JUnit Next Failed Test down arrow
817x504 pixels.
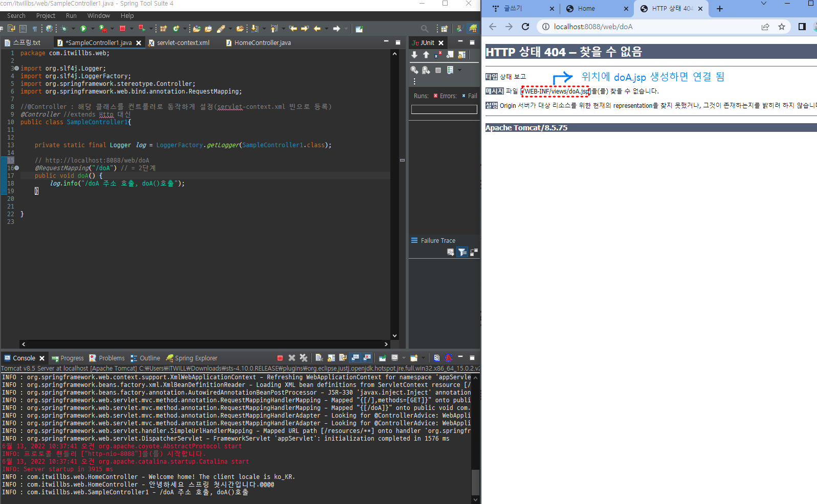[x=414, y=55]
